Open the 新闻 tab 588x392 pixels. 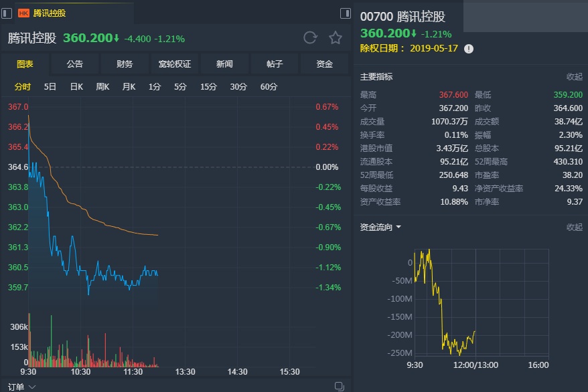[224, 64]
